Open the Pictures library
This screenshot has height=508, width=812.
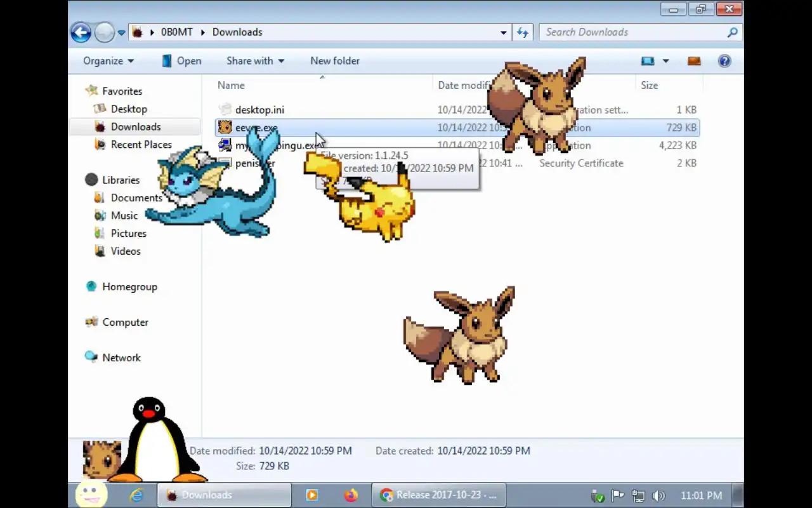[128, 234]
